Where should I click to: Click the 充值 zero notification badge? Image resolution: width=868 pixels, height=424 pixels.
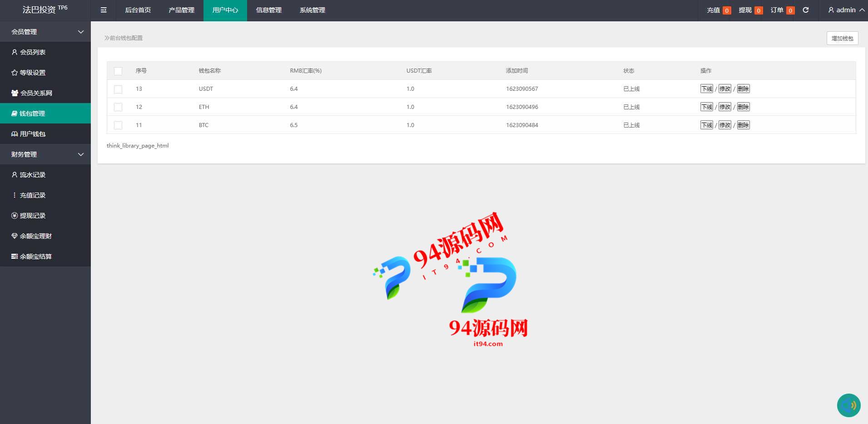pyautogui.click(x=727, y=10)
